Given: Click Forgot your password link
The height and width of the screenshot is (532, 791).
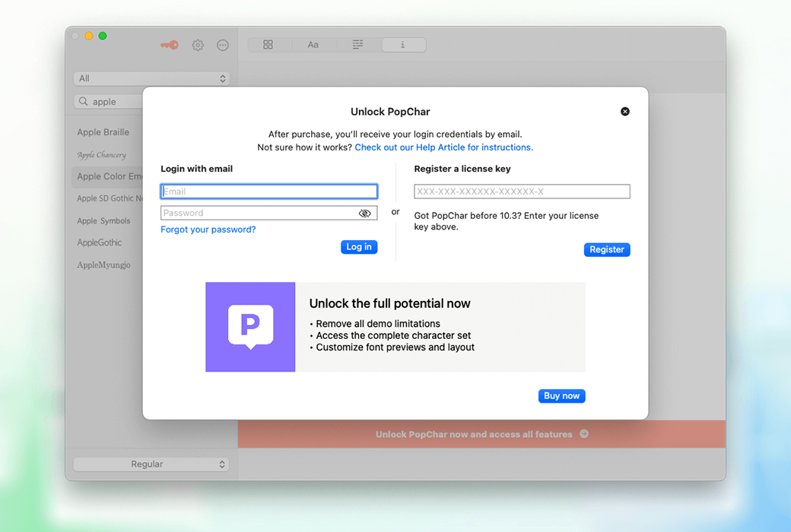Looking at the screenshot, I should pyautogui.click(x=208, y=230).
